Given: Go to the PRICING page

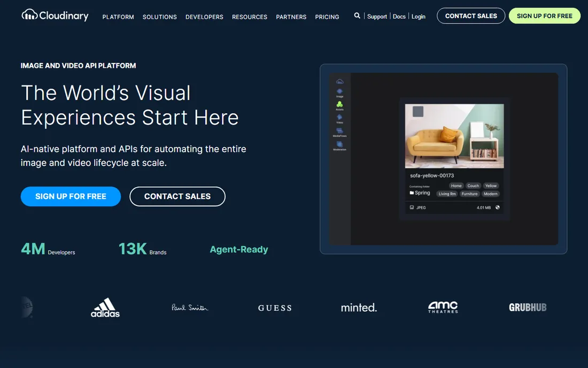Looking at the screenshot, I should tap(327, 17).
